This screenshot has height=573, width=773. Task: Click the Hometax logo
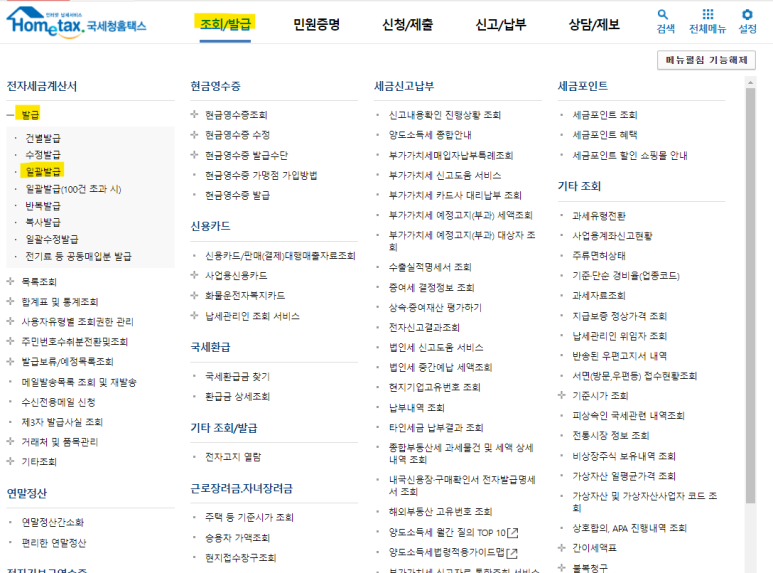click(76, 23)
